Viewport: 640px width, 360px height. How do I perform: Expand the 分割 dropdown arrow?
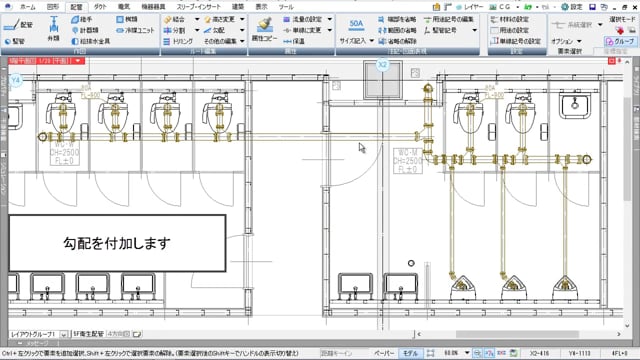pos(197,30)
